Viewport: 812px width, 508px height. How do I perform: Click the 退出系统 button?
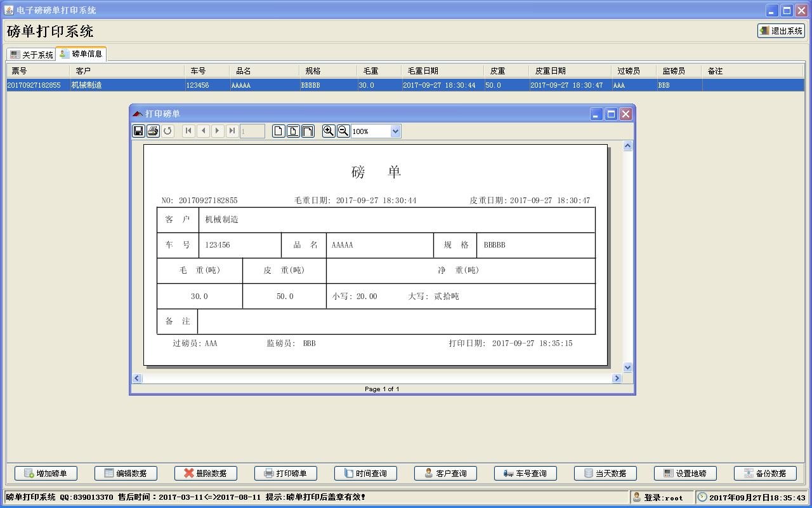coord(781,30)
